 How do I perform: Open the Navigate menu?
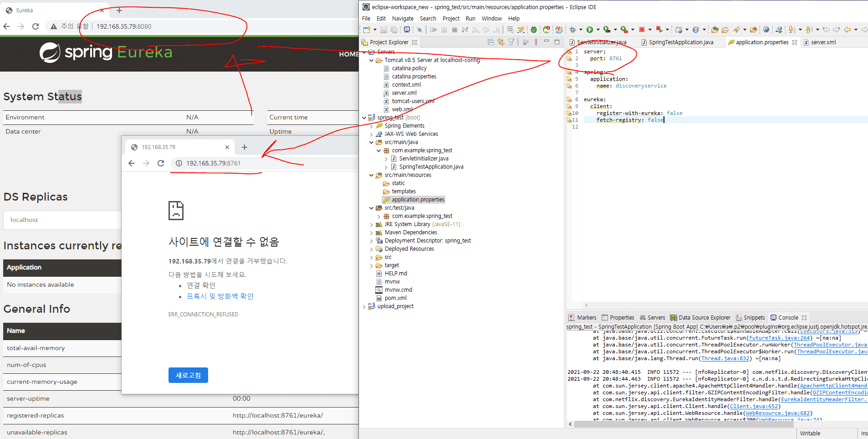[x=403, y=19]
